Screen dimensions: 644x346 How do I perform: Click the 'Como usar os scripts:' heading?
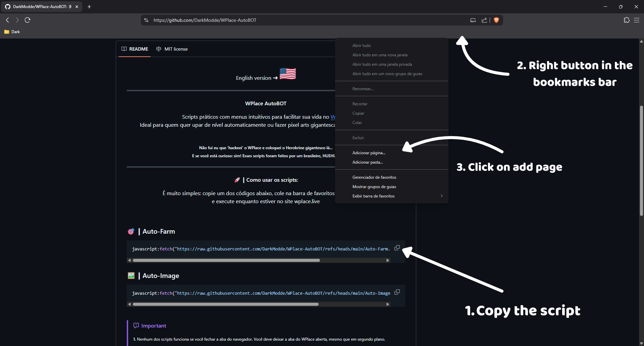272,180
